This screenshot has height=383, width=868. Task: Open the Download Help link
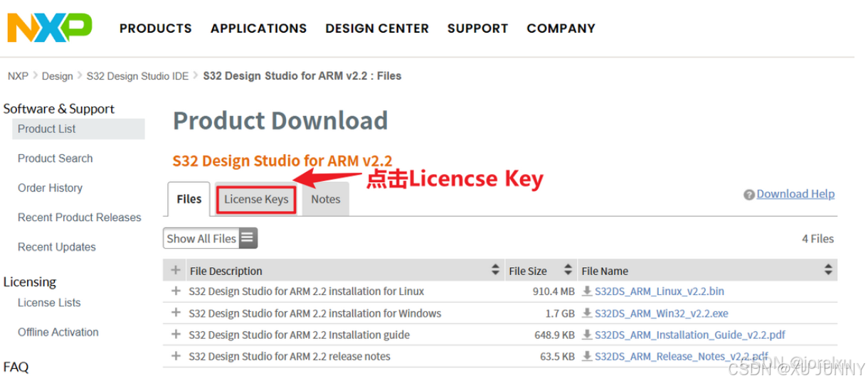pyautogui.click(x=795, y=194)
